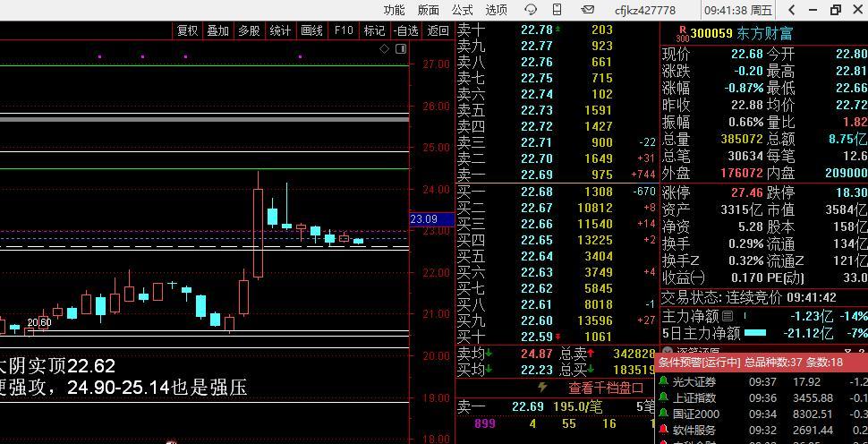Click the 标记 mark button

[x=374, y=30]
